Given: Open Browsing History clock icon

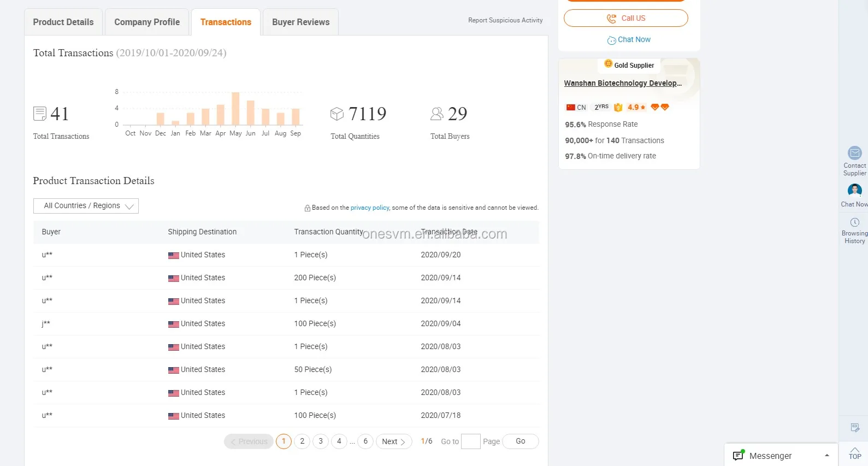Looking at the screenshot, I should 854,222.
